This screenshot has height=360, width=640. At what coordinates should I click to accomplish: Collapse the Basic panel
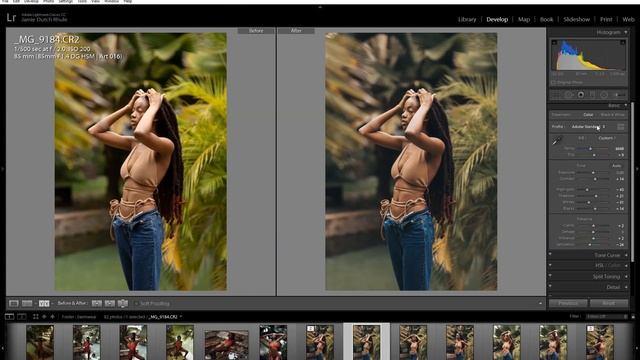pos(626,106)
